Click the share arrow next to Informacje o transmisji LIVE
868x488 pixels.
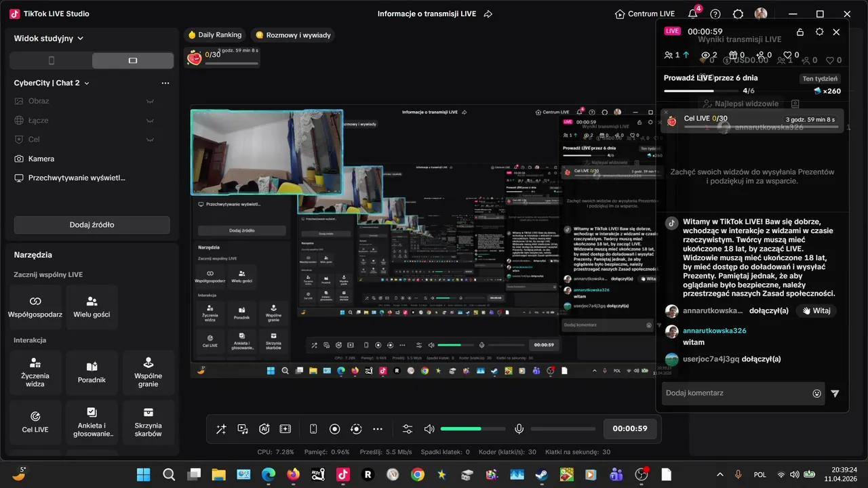pyautogui.click(x=488, y=14)
